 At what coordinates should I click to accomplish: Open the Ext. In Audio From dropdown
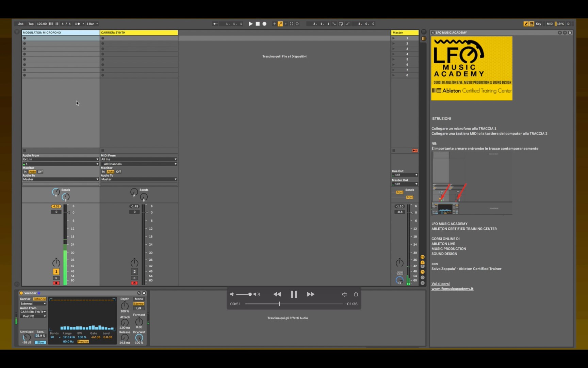coord(61,159)
